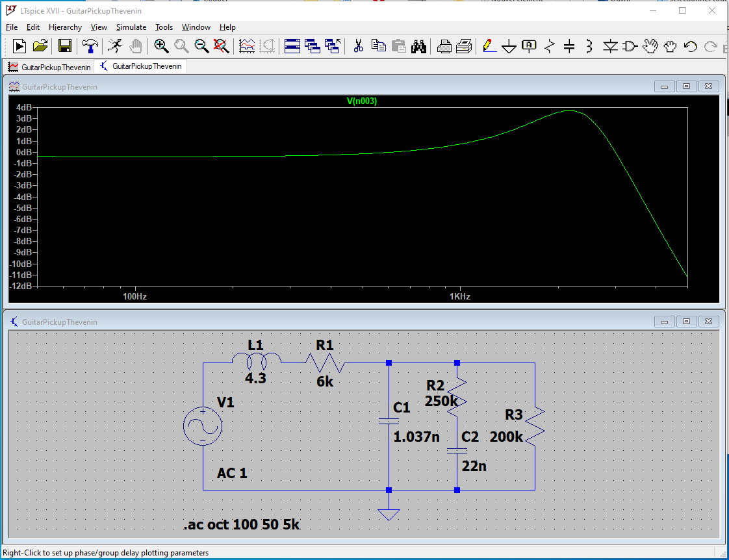Click the Undo arrow icon
Screen dimensions: 729x560
[x=691, y=46]
